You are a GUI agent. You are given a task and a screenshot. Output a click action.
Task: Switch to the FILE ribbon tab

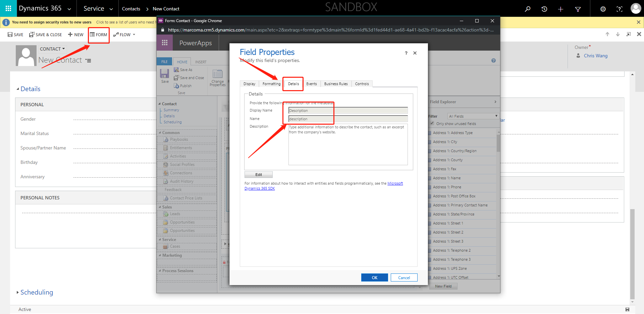tap(164, 62)
